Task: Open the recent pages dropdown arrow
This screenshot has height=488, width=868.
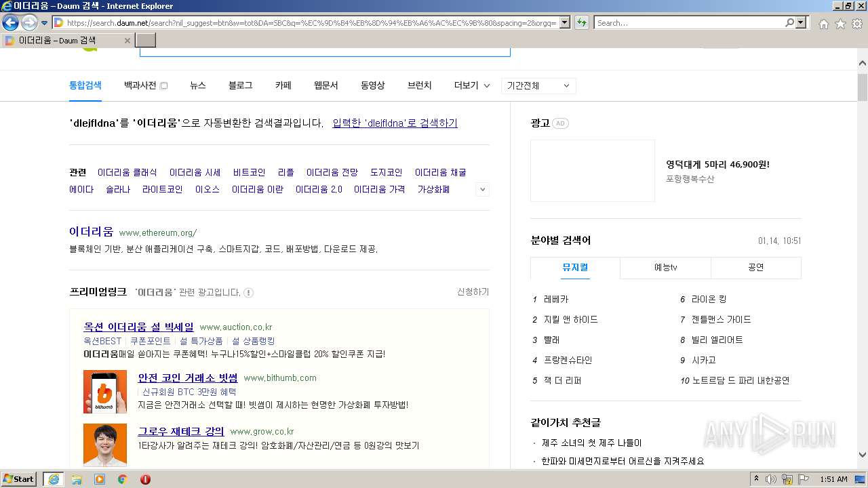Action: point(45,23)
